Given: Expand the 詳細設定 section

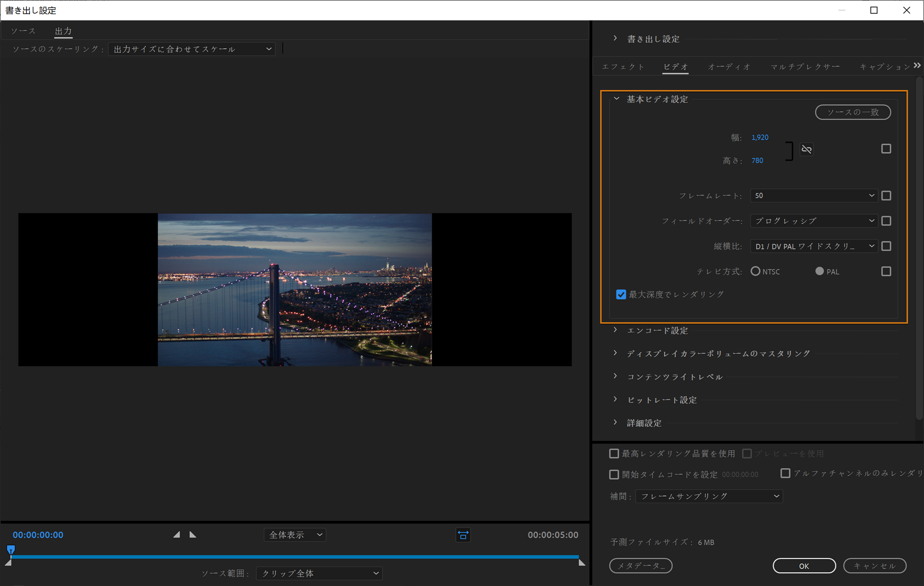Looking at the screenshot, I should tap(644, 422).
